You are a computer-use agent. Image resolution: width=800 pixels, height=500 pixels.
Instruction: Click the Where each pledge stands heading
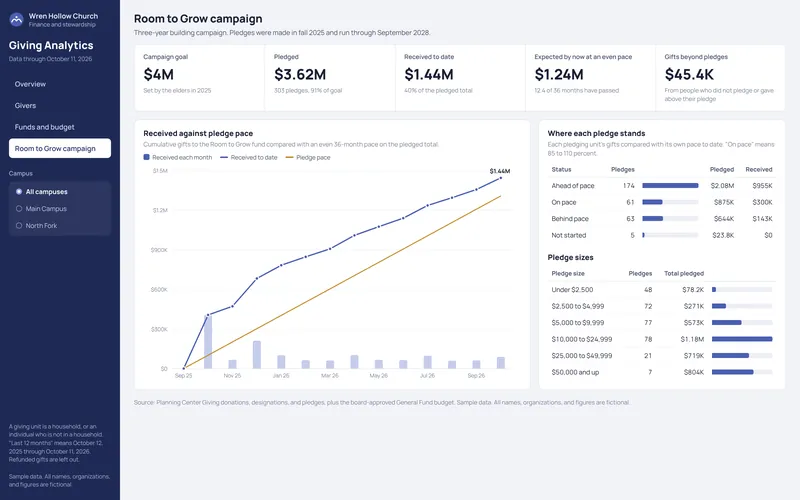[596, 133]
